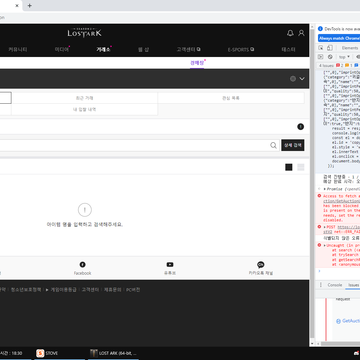Switch to DevTools Elements tab
The height and width of the screenshot is (360, 360).
[350, 48]
